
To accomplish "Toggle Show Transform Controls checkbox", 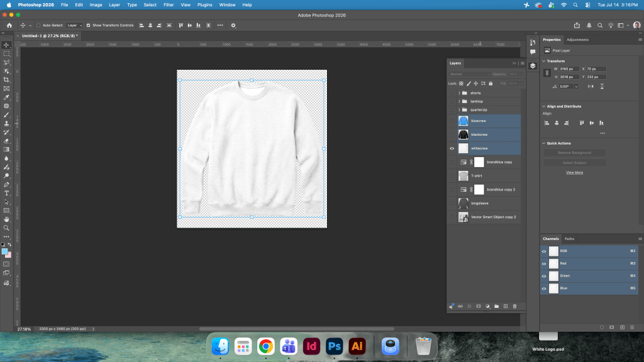I will (88, 25).
